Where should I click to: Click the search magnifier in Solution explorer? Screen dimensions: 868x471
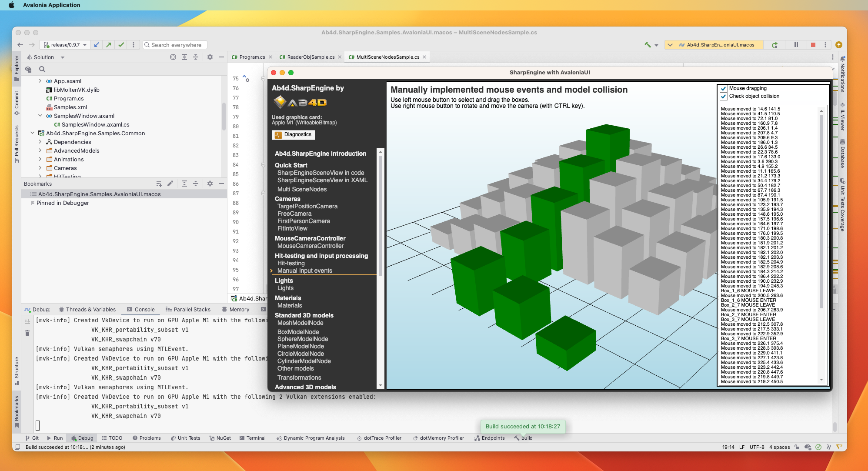(42, 69)
